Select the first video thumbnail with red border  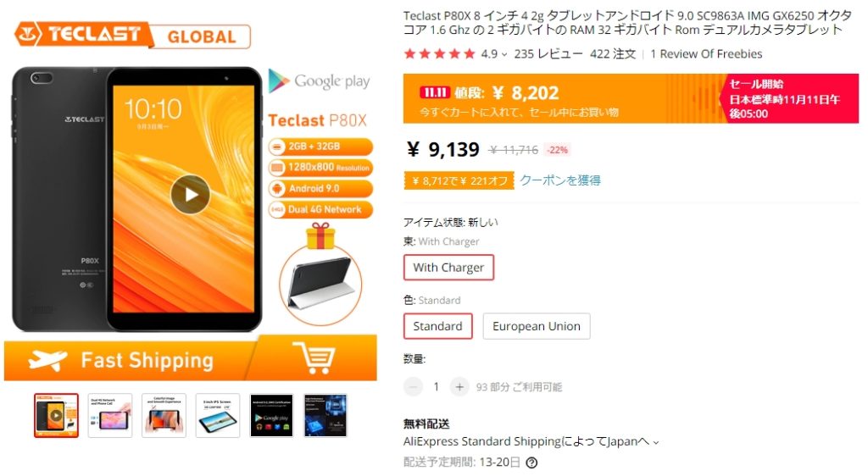coord(56,416)
